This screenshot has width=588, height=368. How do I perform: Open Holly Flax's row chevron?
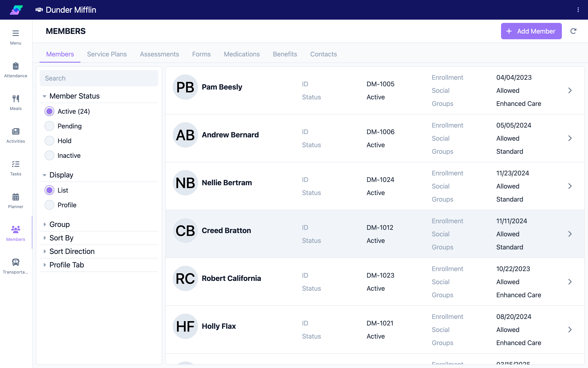click(570, 330)
